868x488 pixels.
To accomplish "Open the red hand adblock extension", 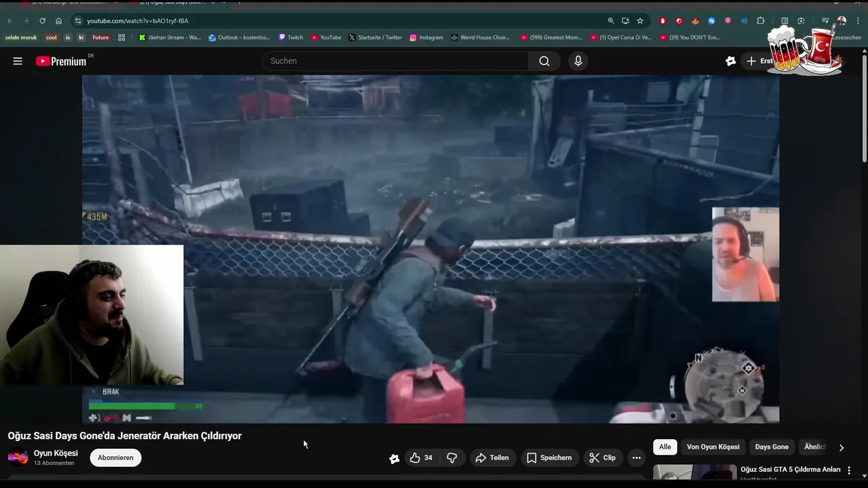I will tap(663, 21).
